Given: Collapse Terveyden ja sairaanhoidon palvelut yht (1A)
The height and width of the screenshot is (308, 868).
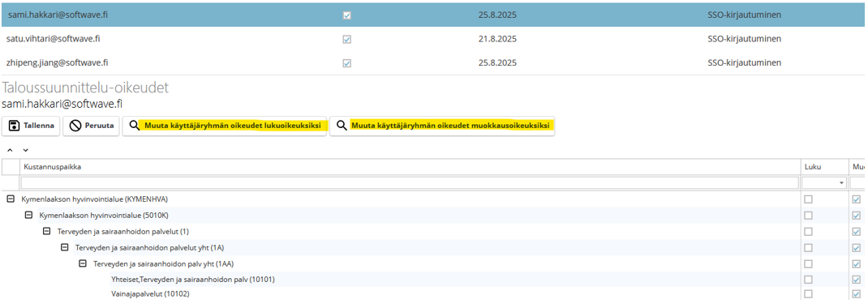Looking at the screenshot, I should (65, 247).
